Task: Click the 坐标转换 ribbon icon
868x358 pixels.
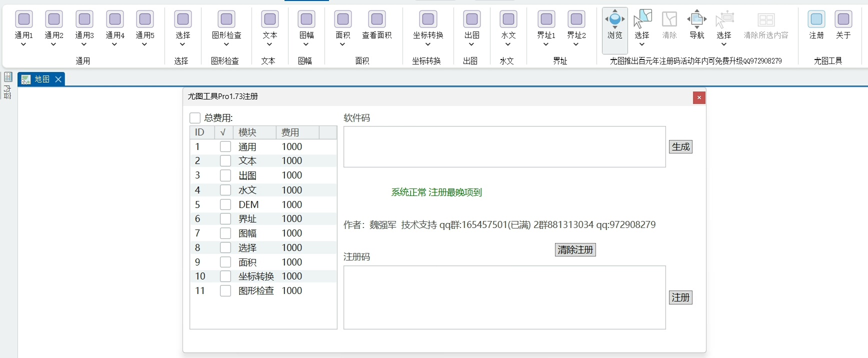Action: coord(428,20)
